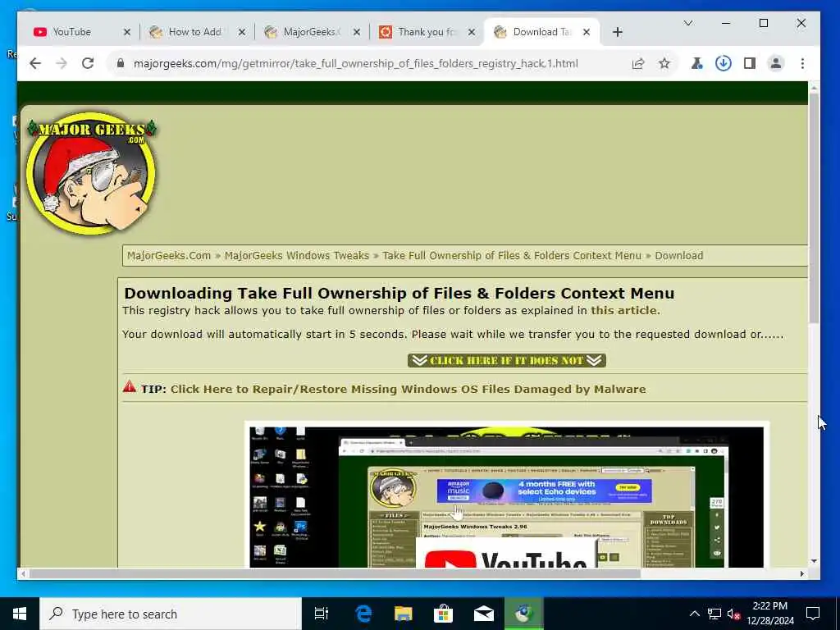The height and width of the screenshot is (630, 840).
Task: Click the scroll left arrow
Action: (22, 573)
